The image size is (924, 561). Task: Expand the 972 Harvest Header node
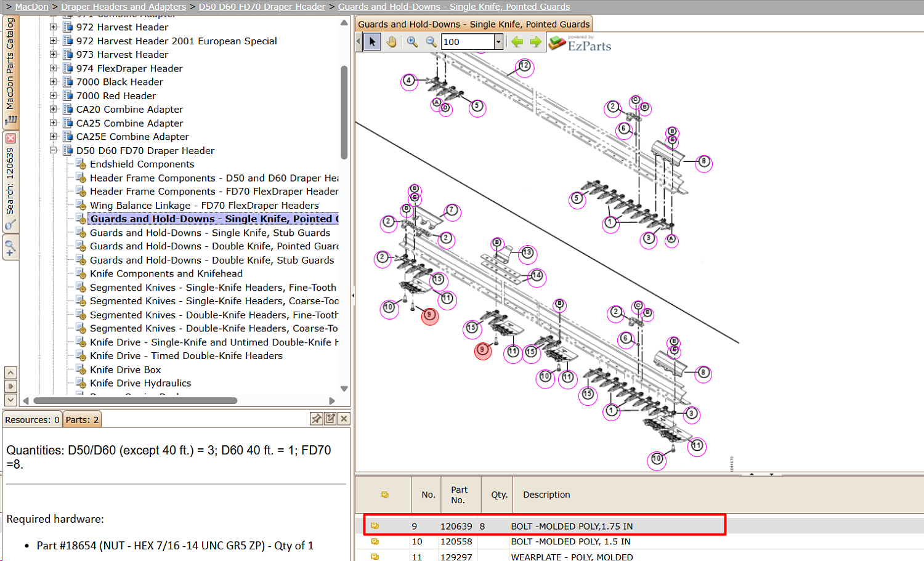point(54,27)
